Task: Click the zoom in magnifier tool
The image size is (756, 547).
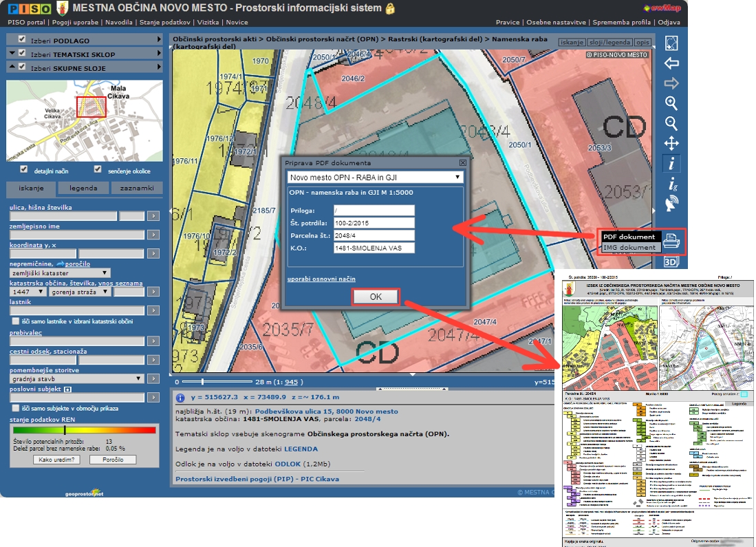Action: pos(671,103)
